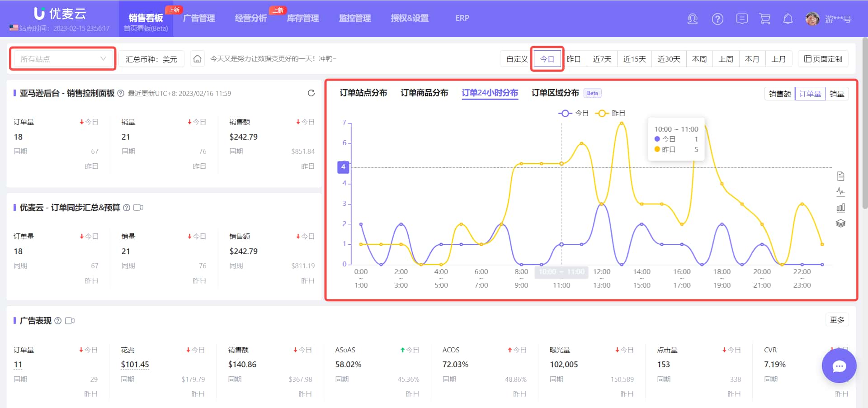Open the help question mark icon
The width and height of the screenshot is (868, 408).
pyautogui.click(x=717, y=19)
